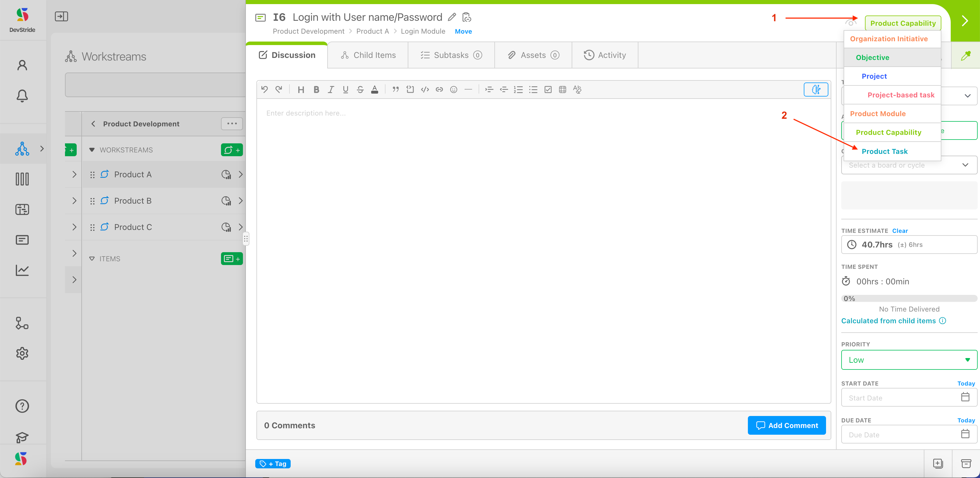Insert checklist checkbox in editor toolbar

point(548,90)
